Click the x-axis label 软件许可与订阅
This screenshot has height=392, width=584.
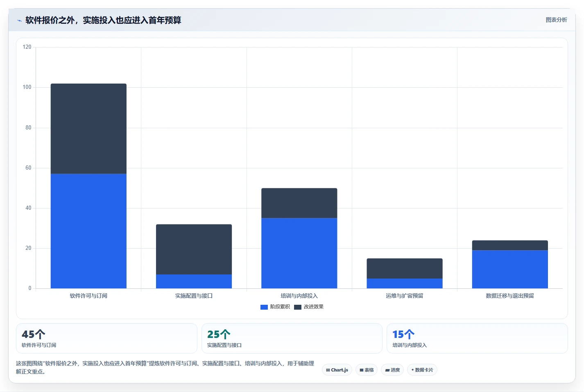pos(88,296)
